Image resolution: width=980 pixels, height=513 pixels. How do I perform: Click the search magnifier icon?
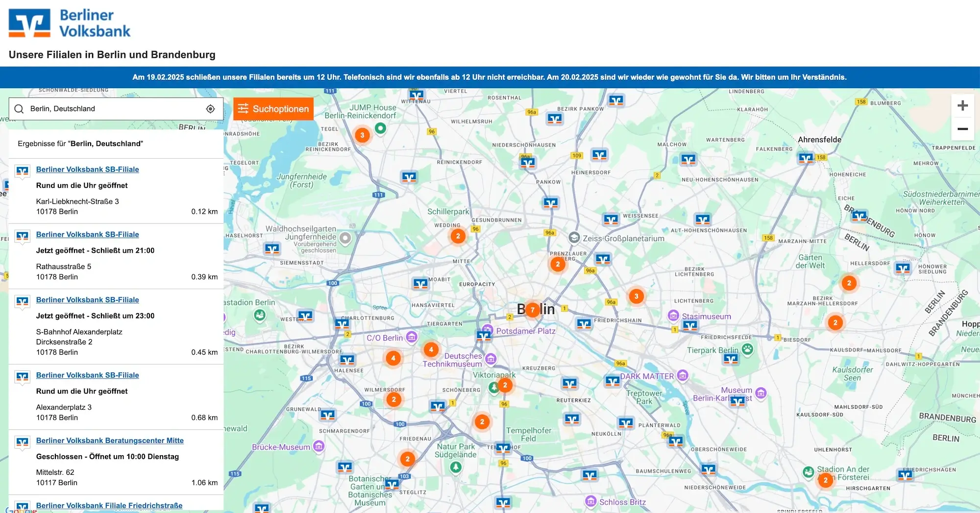19,109
